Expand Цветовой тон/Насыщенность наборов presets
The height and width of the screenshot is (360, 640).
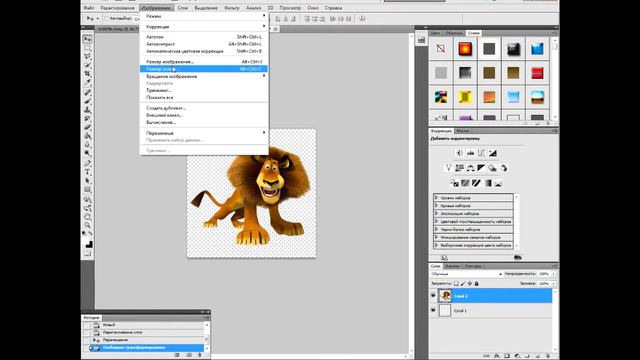coord(436,221)
